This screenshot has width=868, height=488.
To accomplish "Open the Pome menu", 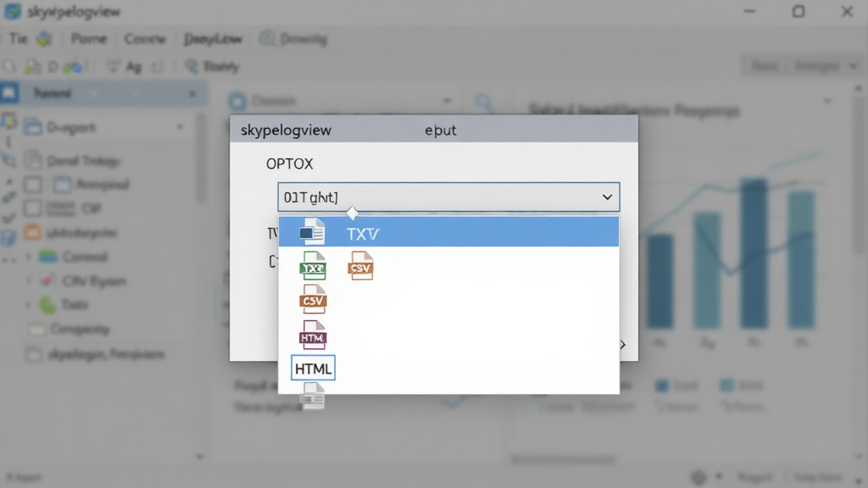I will [x=88, y=39].
